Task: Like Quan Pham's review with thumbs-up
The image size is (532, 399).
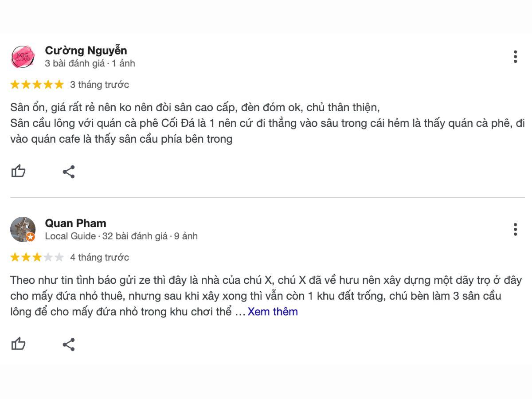Action: 18,344
